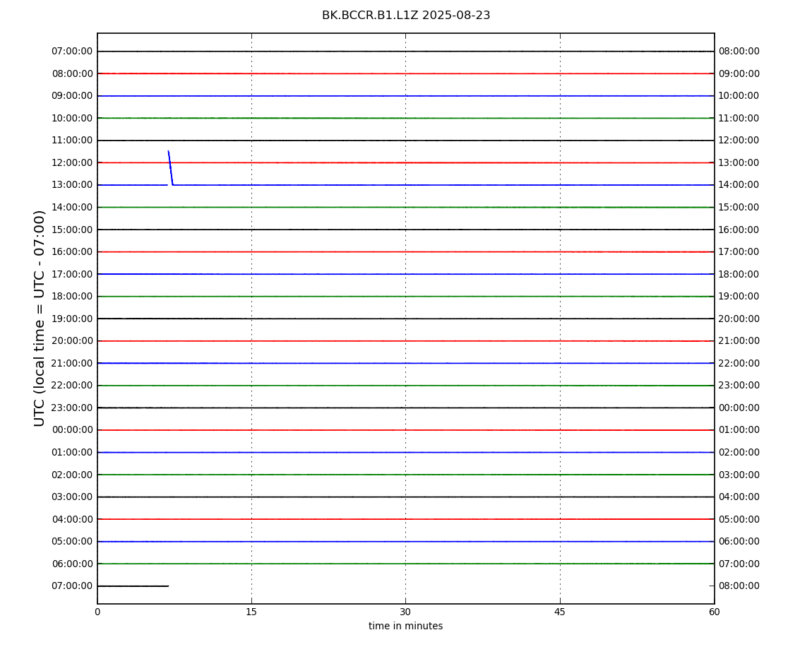Click the plot title BK.BCCR.B1.L1Z 2025-08-23
Viewport: 812px width, 671px height.
click(x=406, y=16)
